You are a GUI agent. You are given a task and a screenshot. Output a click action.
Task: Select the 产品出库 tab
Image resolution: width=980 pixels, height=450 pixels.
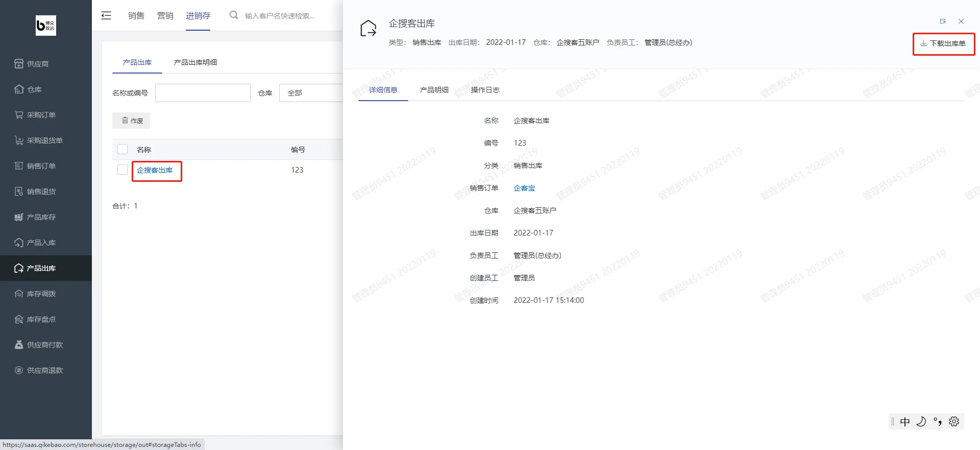click(137, 62)
